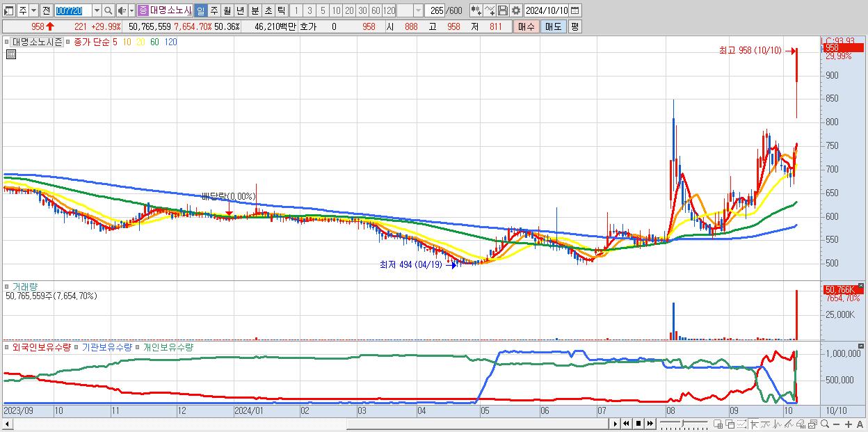This screenshot has height=432, width=868.
Task: Select the 120 interval button
Action: tap(389, 10)
